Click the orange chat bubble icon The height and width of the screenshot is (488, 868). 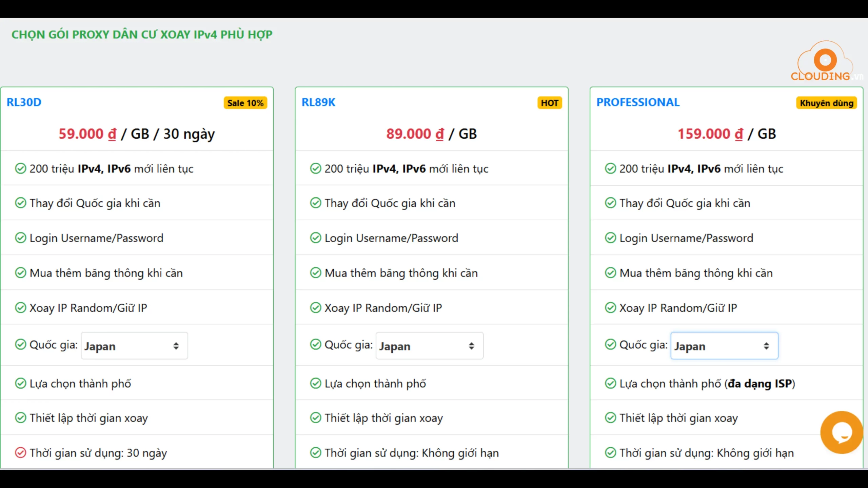tap(841, 432)
